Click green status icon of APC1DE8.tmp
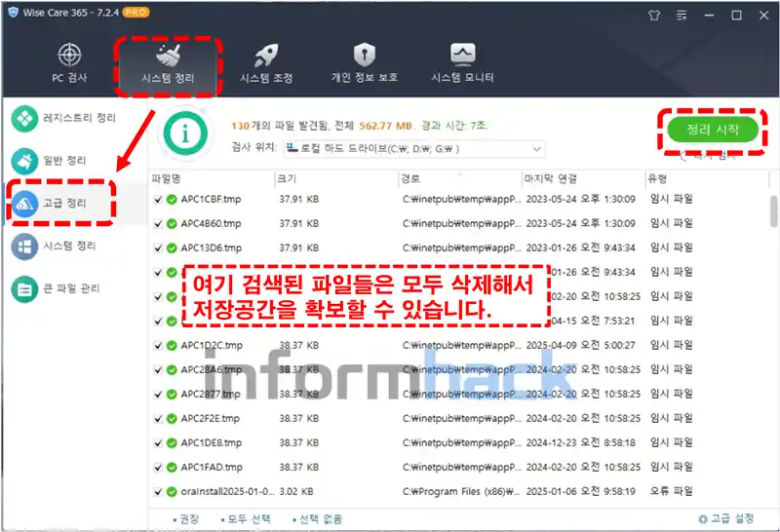 click(172, 443)
